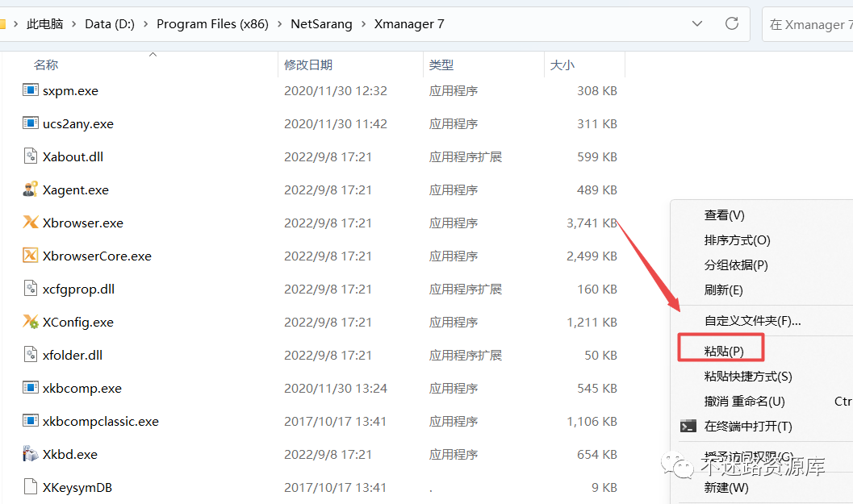Sort by the 类型 column header

[441, 65]
